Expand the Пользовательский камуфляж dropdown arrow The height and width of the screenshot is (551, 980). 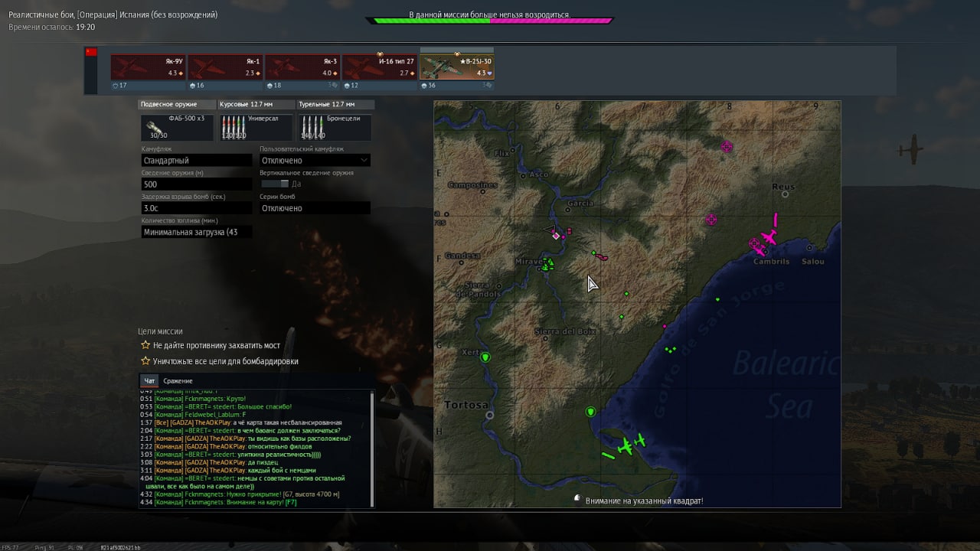[364, 161]
